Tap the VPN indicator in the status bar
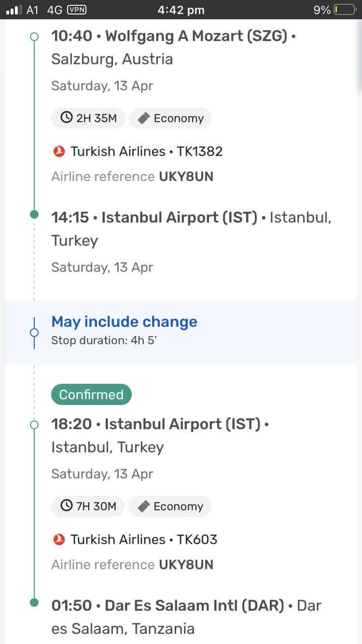 (x=77, y=10)
